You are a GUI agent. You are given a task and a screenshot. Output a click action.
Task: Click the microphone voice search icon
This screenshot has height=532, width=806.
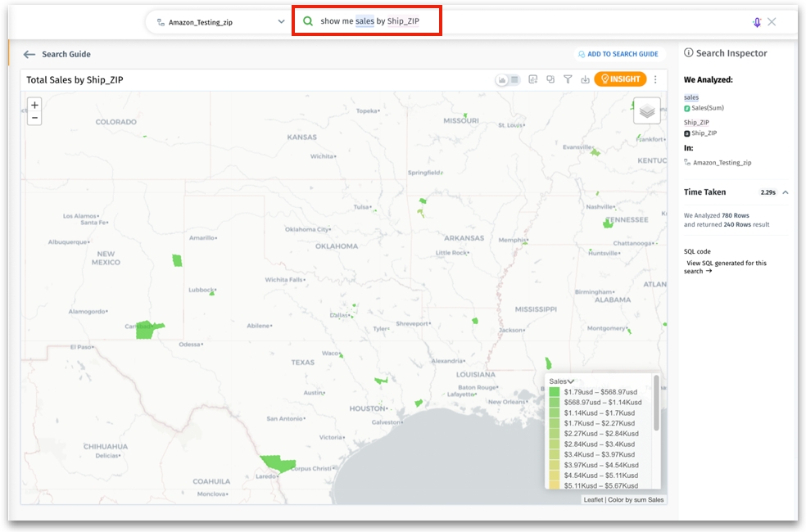[x=757, y=22]
